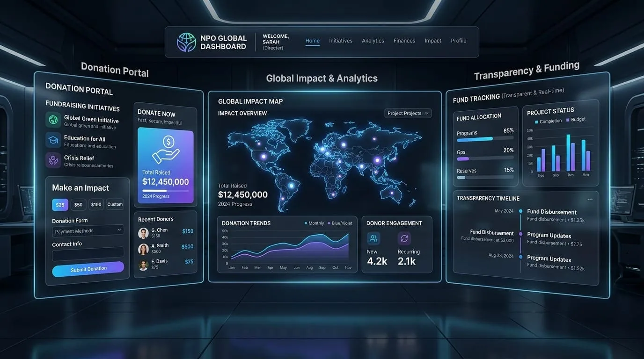The width and height of the screenshot is (644, 359).
Task: Click the 2024 progress bar in Donate Now card
Action: 165,191
